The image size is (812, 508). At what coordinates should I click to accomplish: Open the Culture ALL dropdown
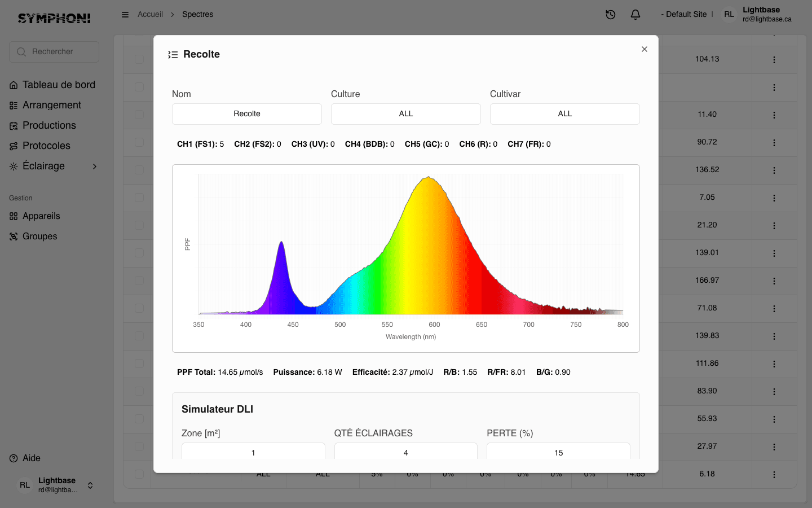405,114
